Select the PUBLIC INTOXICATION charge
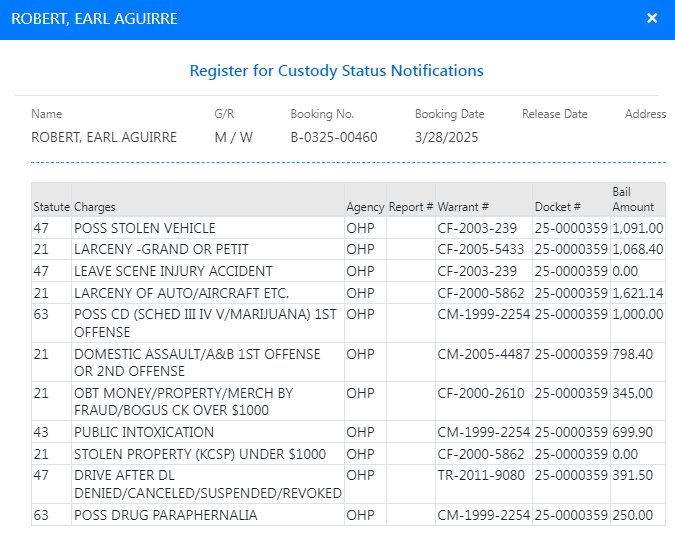This screenshot has width=675, height=556. click(x=144, y=432)
